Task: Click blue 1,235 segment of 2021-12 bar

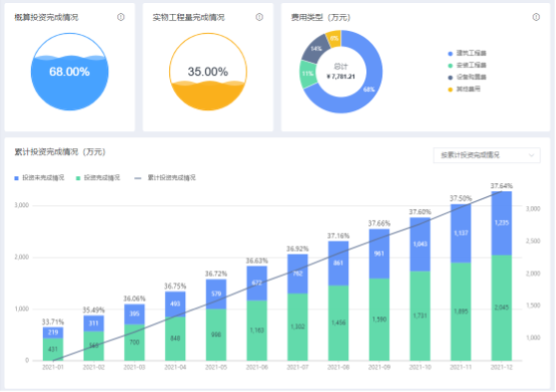Action: (x=501, y=223)
